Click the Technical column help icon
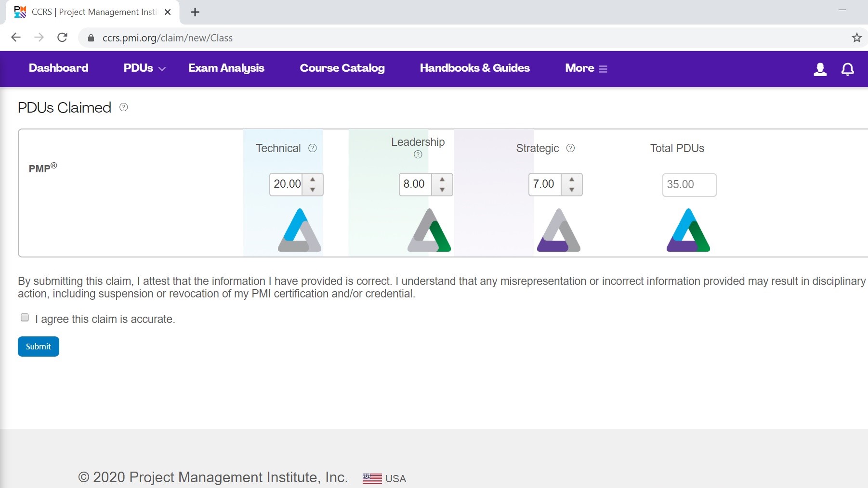 tap(312, 148)
